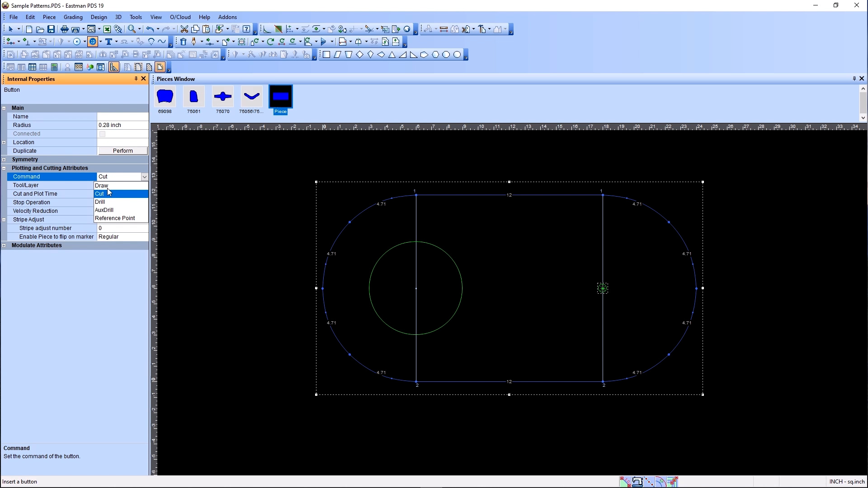Expand the Symmetry section
Screen dimensions: 868x488
tap(5, 159)
